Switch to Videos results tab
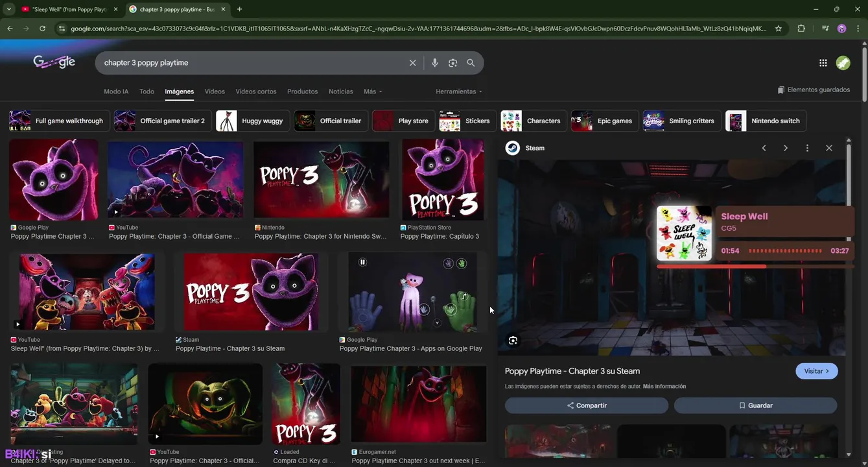Image resolution: width=868 pixels, height=467 pixels. [215, 91]
